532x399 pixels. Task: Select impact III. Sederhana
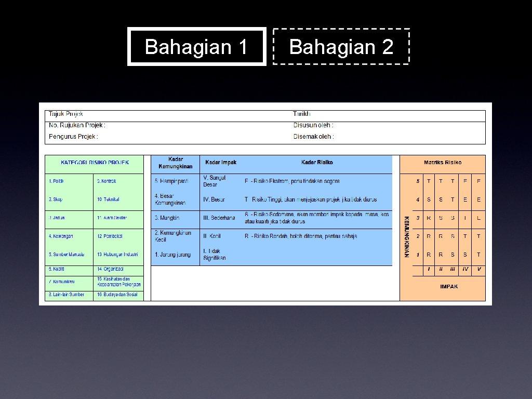click(219, 218)
